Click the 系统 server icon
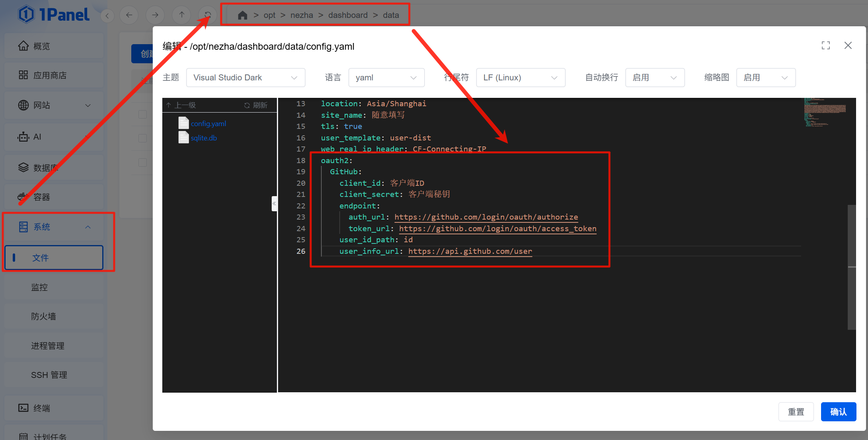 23,227
